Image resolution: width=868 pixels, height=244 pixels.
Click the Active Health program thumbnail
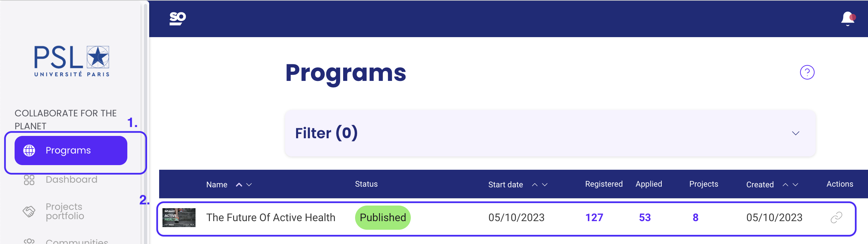[x=179, y=217]
